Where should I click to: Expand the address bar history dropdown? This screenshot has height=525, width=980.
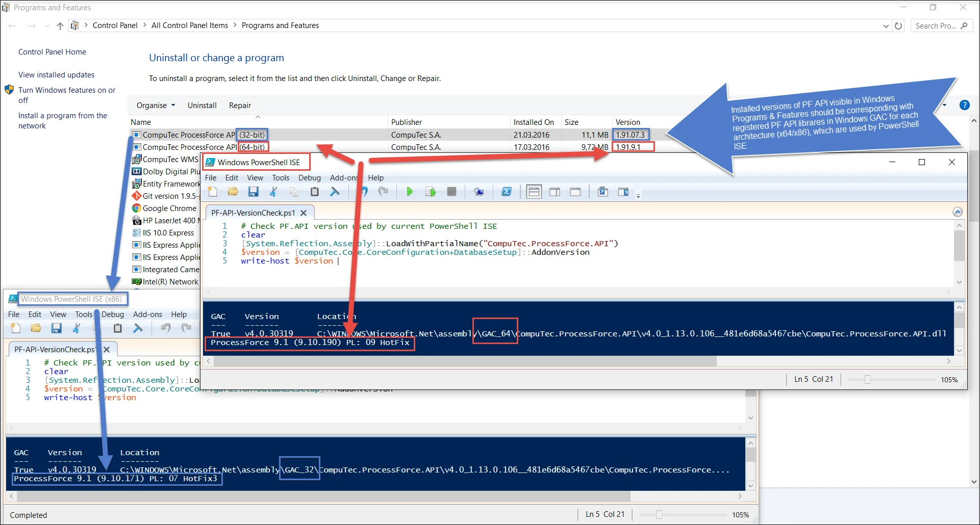point(886,26)
